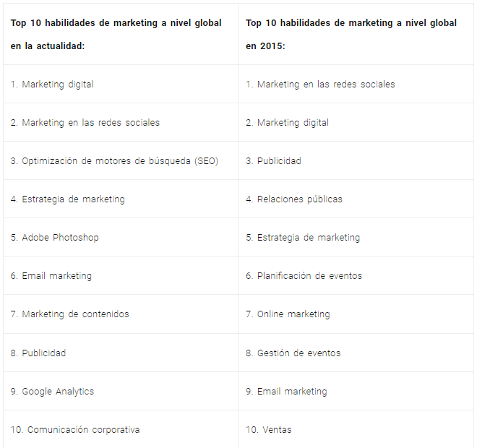Select 'Comunicación corporativa' entry
Image resolution: width=477 pixels, height=448 pixels.
(x=121, y=429)
